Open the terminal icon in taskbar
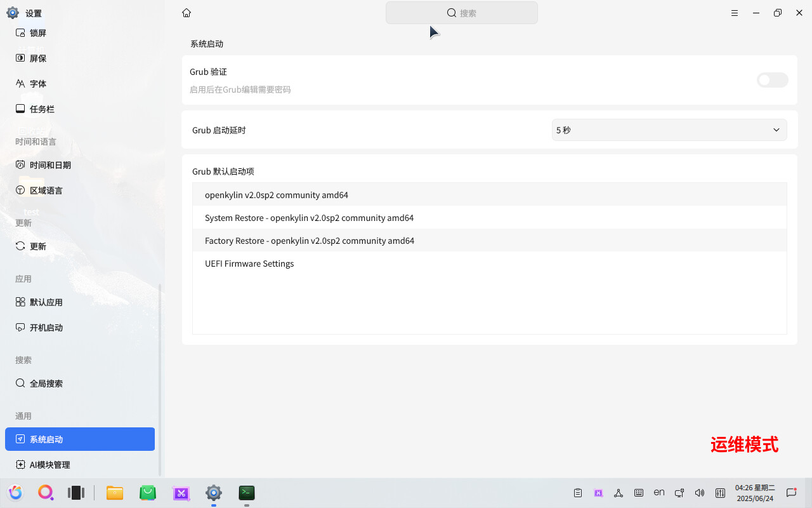This screenshot has width=812, height=508. pyautogui.click(x=247, y=493)
